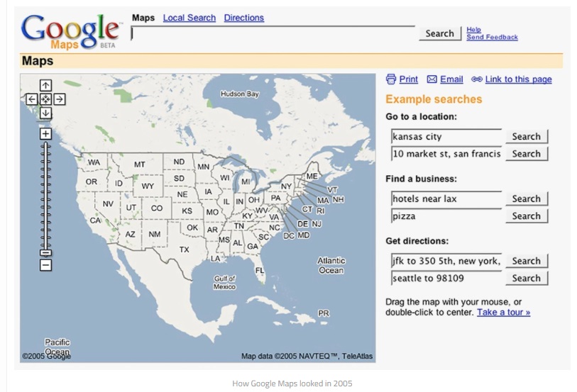Zoom out with the minus button
The height and width of the screenshot is (392, 577).
(45, 265)
